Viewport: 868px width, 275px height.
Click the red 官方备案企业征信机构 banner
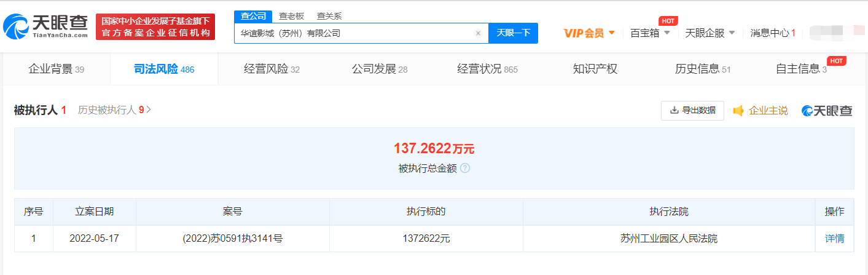tap(155, 26)
